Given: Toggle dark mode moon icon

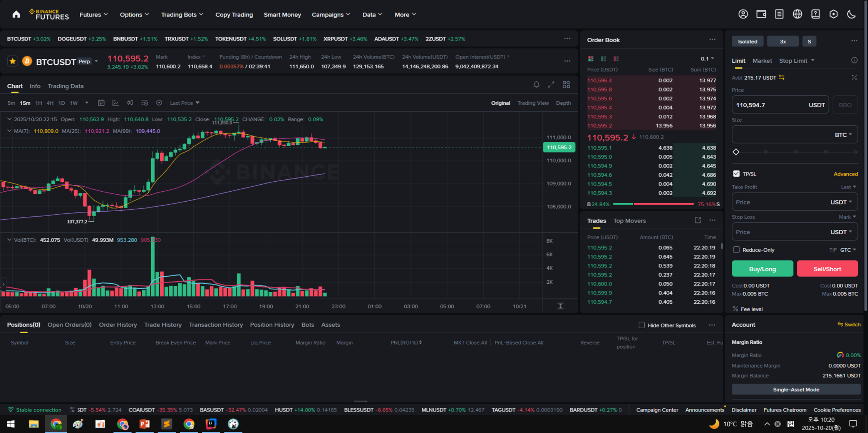Looking at the screenshot, I should (851, 14).
